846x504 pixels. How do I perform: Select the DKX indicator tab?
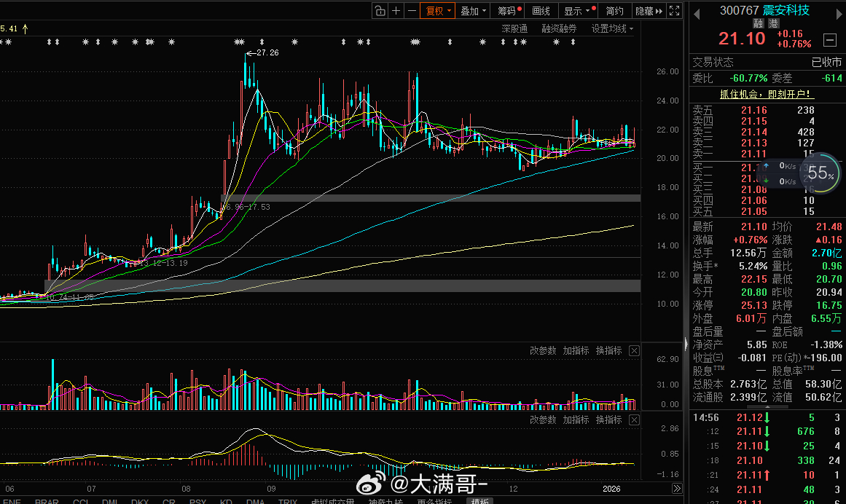click(x=140, y=501)
